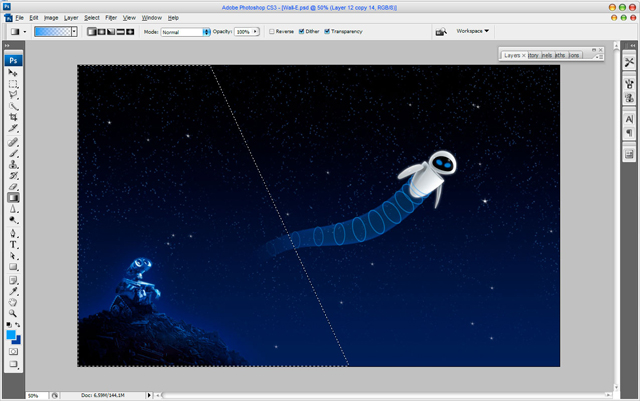This screenshot has width=640, height=401.
Task: Open the Tool Presets docked panel
Action: 629,62
